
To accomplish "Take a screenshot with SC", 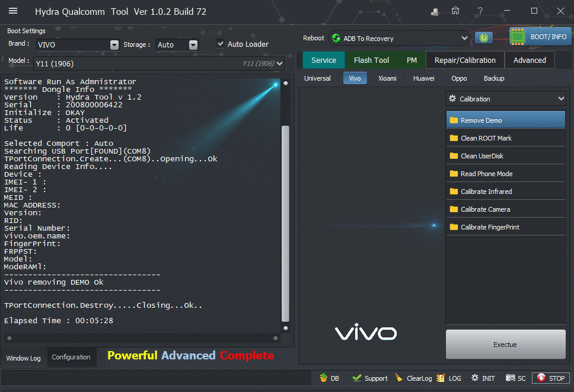I will tap(516, 378).
